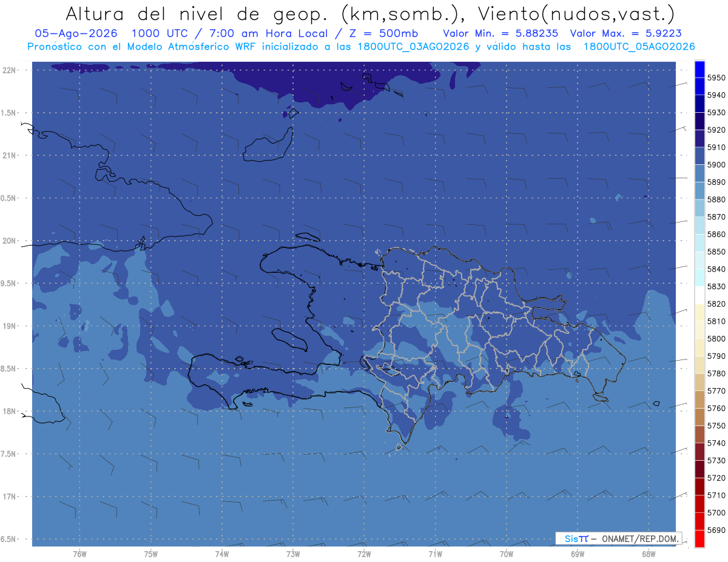Pick the legend swatch between 5890 and 5900

click(699, 173)
